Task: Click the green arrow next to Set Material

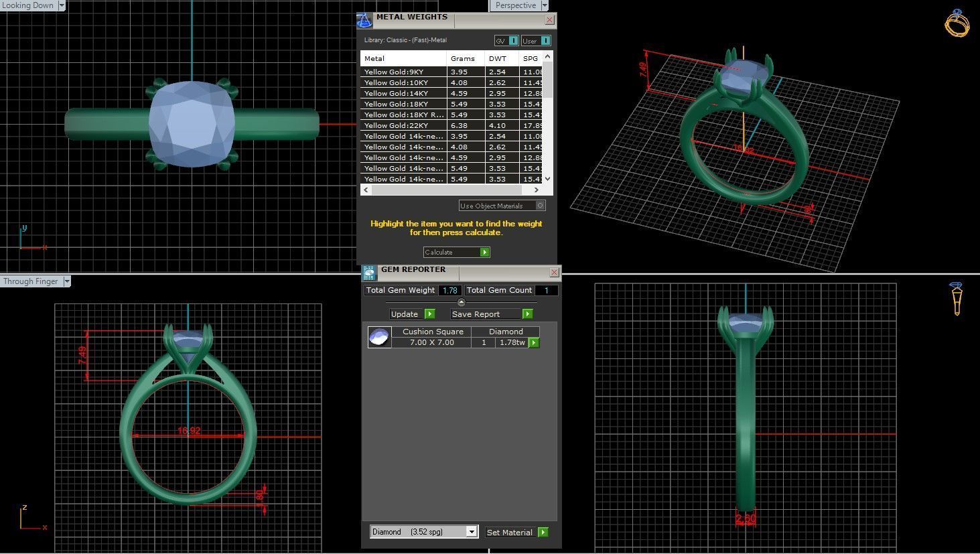Action: pos(543,533)
